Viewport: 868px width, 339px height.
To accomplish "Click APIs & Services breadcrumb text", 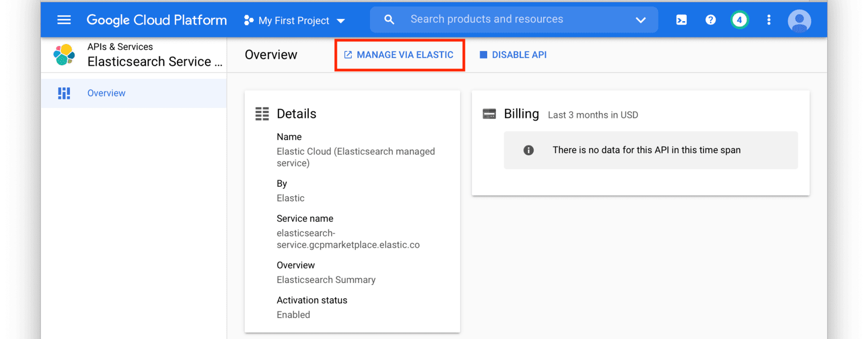I will pos(120,47).
